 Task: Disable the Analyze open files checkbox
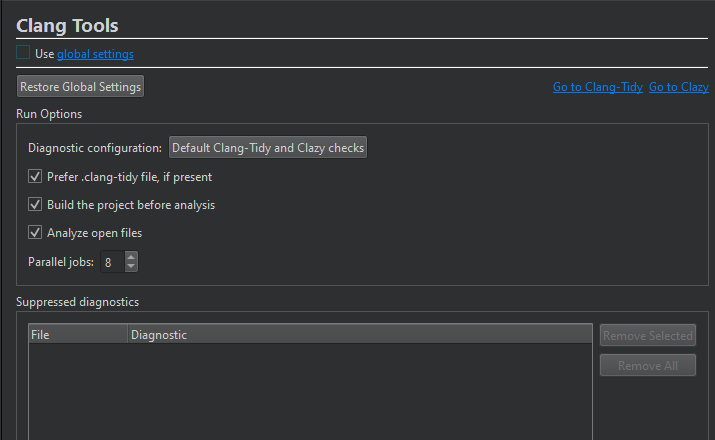36,233
